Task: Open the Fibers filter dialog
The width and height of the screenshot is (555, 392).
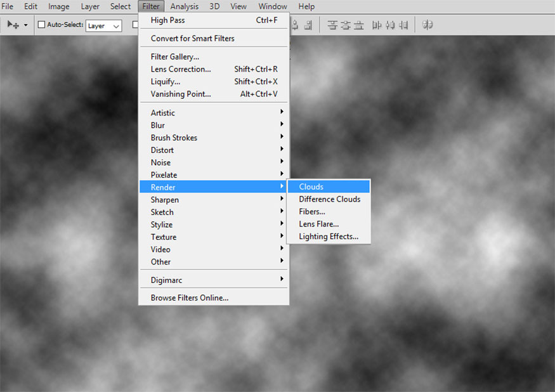Action: (329, 211)
